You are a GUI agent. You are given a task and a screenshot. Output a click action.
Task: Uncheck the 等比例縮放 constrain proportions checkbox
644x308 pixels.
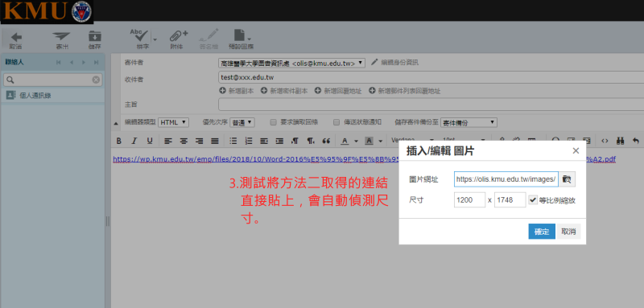click(533, 200)
